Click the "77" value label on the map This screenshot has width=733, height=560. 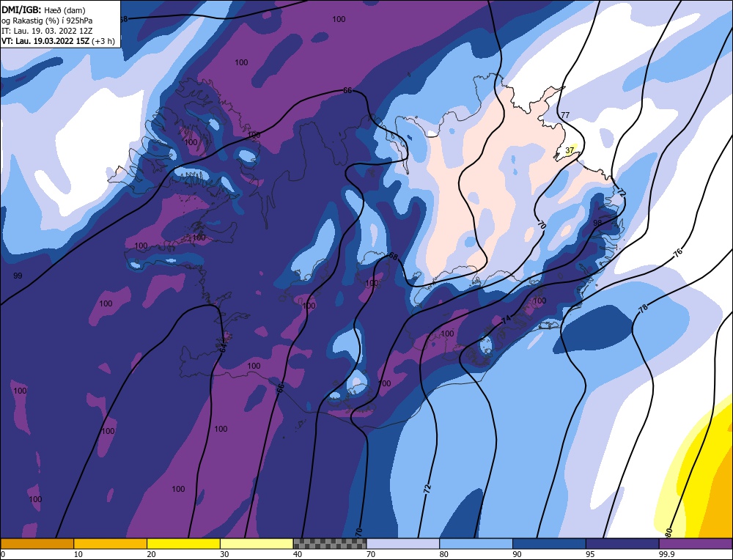pos(565,115)
